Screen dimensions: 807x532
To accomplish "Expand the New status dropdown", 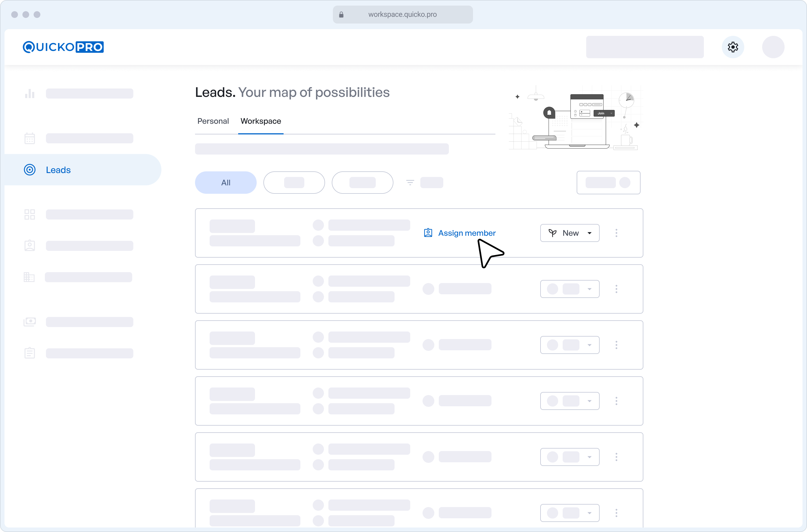I will coord(569,233).
